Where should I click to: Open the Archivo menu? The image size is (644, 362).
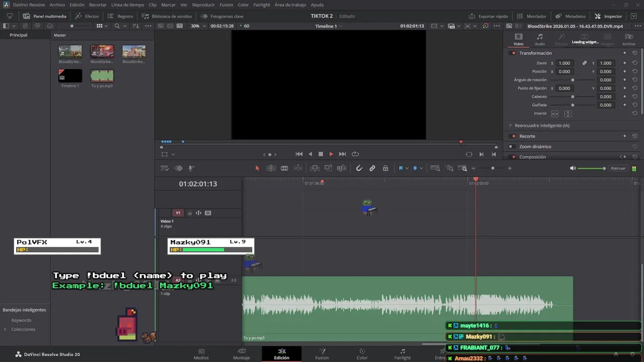pyautogui.click(x=57, y=5)
